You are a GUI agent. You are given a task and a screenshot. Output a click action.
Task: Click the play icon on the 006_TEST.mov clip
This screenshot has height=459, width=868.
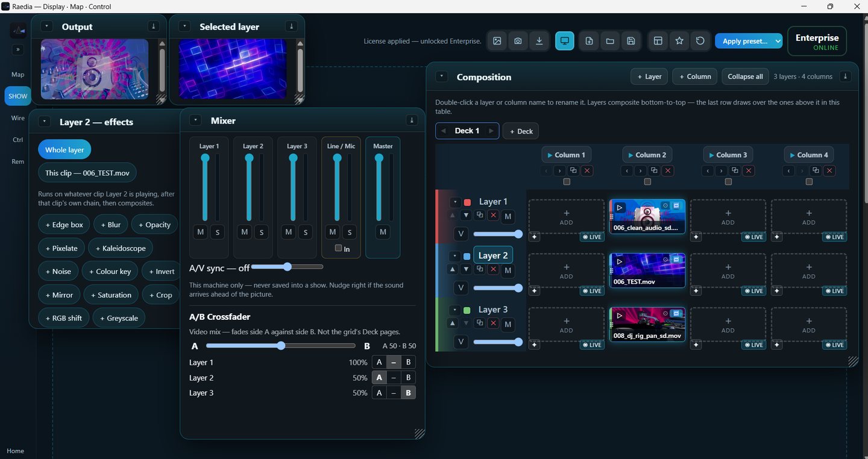coord(620,261)
